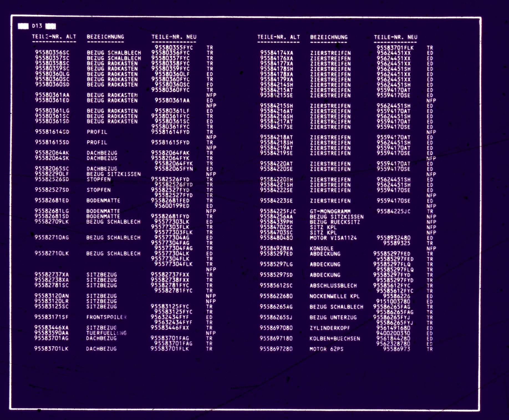Select new part number 95580361LF
The image size is (509, 420).
point(172,111)
